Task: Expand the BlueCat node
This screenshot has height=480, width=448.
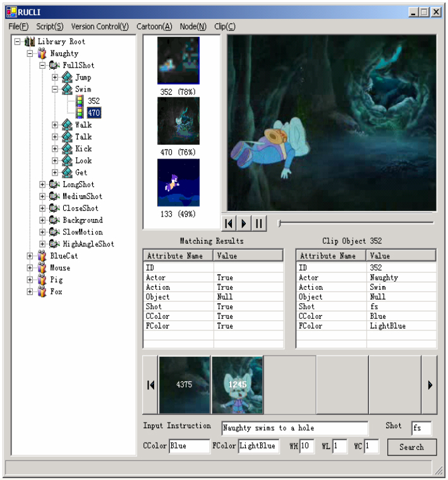Action: [30, 256]
